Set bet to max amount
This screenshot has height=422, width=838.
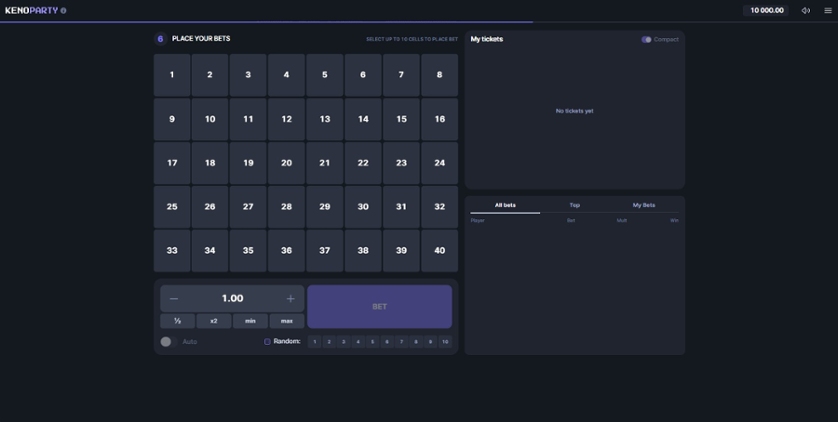click(287, 321)
